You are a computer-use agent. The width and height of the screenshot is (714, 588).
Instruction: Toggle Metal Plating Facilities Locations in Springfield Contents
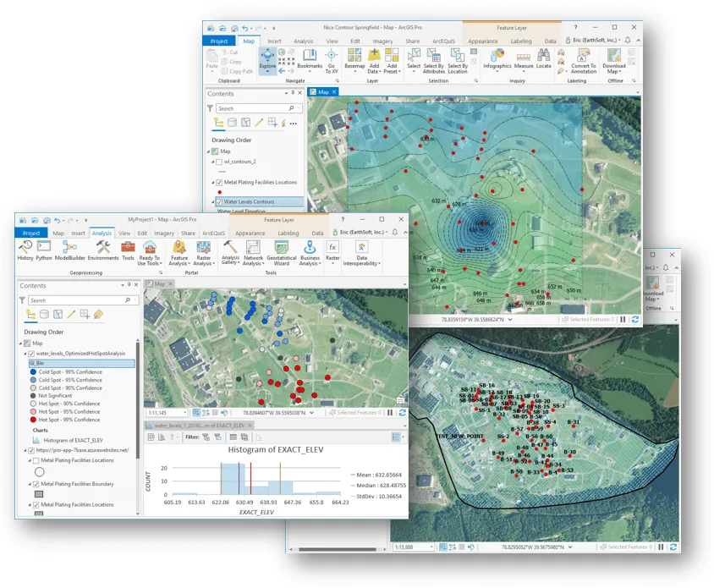point(219,182)
